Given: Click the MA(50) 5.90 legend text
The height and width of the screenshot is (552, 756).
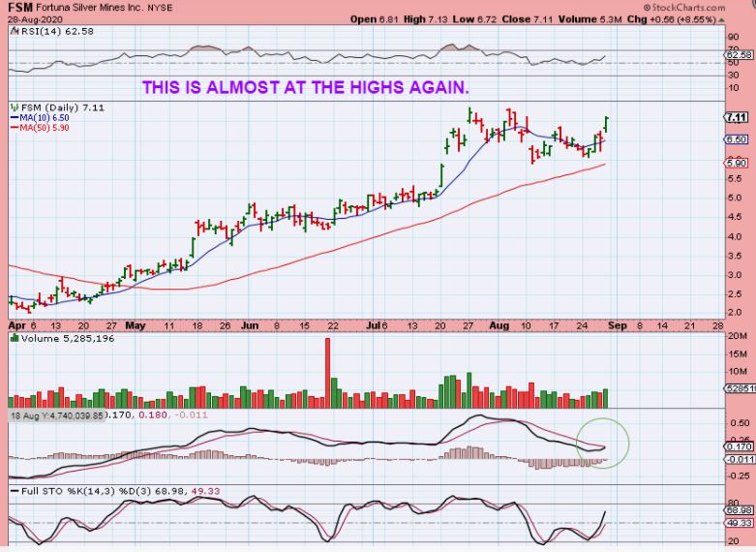Looking at the screenshot, I should coord(45,128).
